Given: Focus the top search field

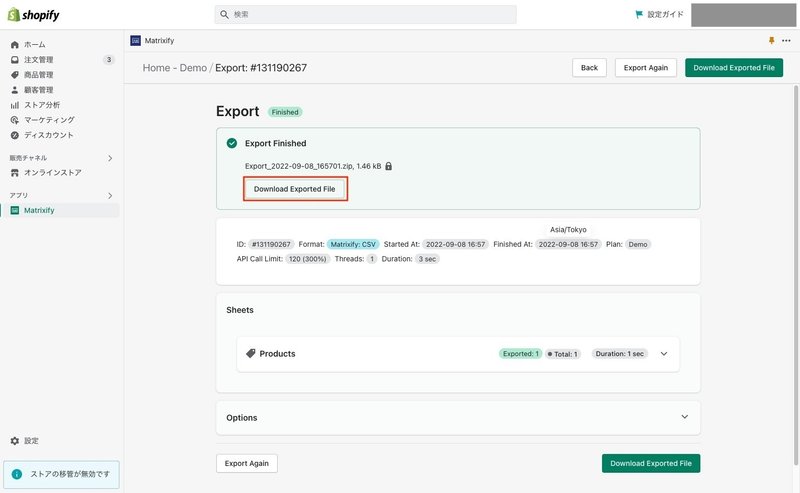Looking at the screenshot, I should 365,15.
